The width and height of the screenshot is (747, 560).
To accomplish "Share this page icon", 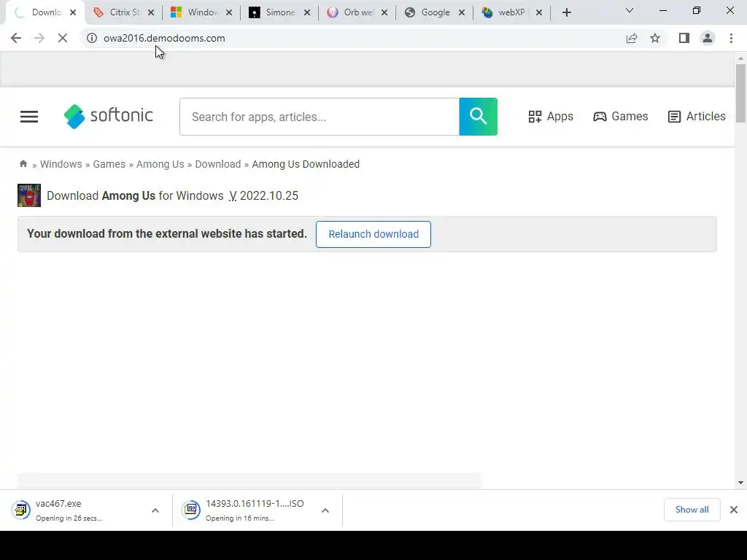I will [x=632, y=38].
